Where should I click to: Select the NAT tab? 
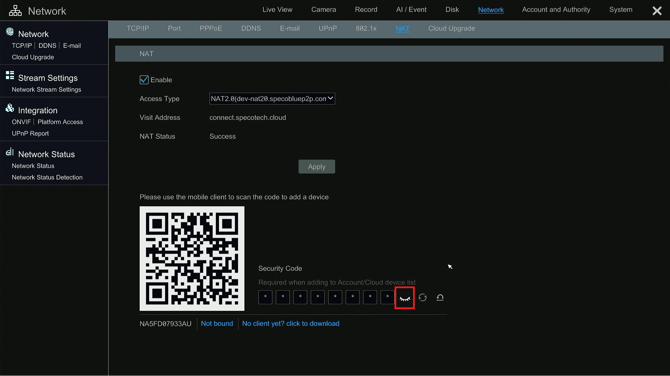403,29
